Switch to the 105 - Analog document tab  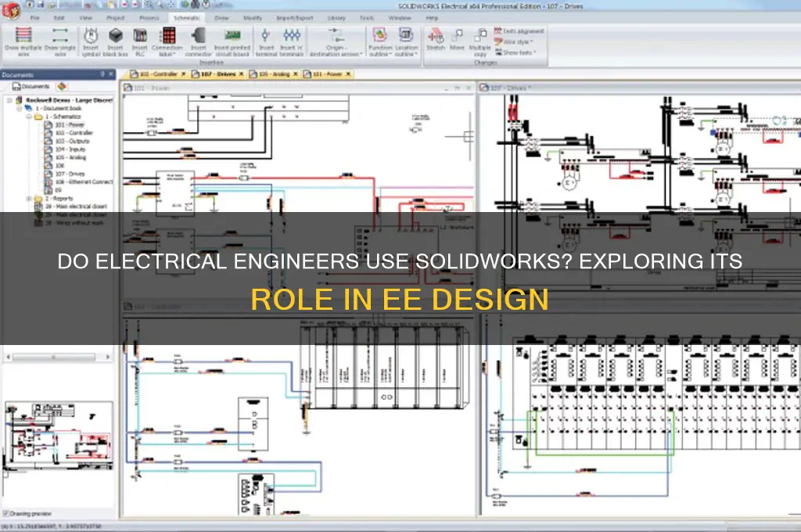coord(273,74)
